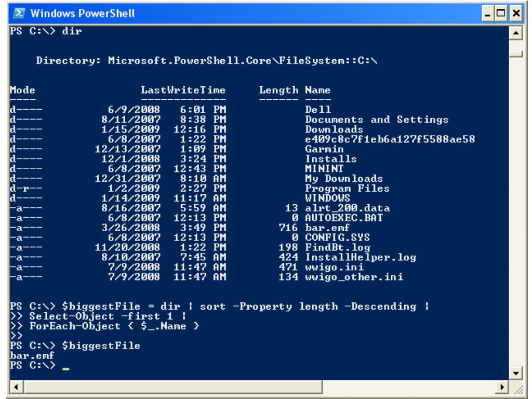Click the length value '716'
Screen dimensions: 532x399
[288, 228]
